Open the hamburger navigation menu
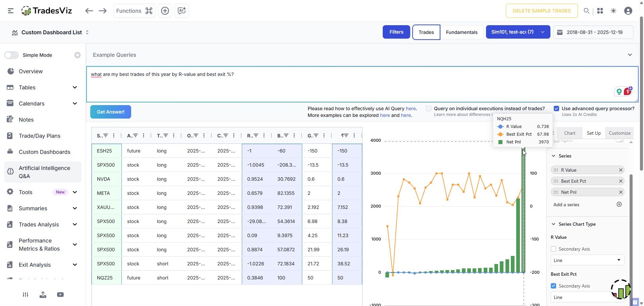This screenshot has height=306, width=644. tap(11, 11)
